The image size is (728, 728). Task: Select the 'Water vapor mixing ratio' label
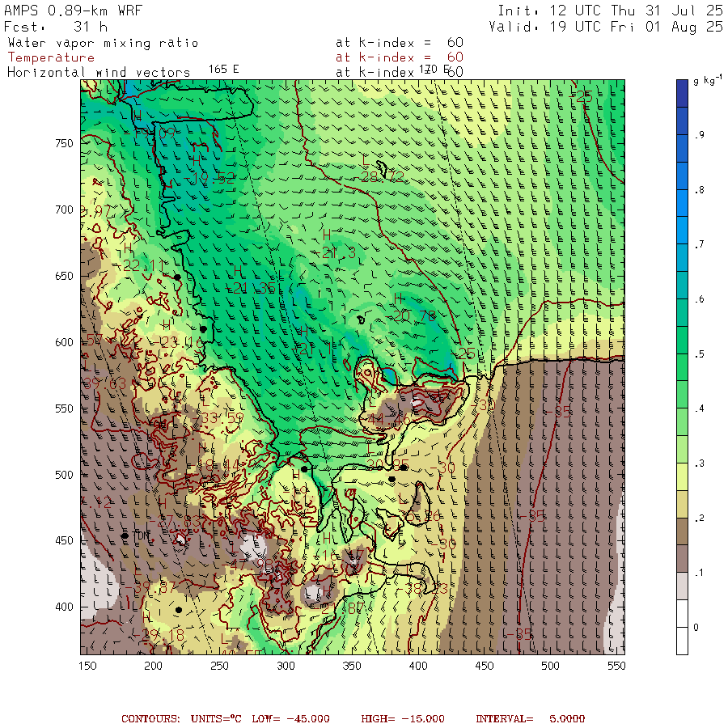click(103, 43)
